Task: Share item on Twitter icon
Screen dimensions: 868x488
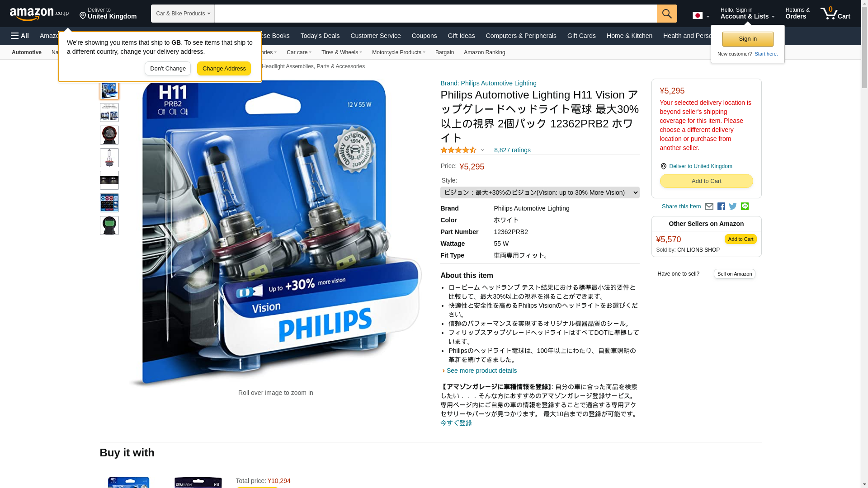Action: (733, 206)
